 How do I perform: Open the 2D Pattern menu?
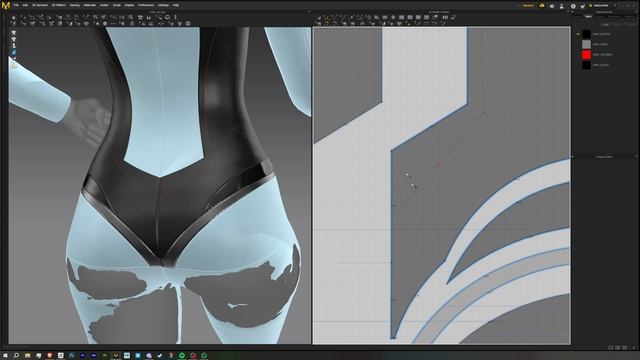pos(59,5)
